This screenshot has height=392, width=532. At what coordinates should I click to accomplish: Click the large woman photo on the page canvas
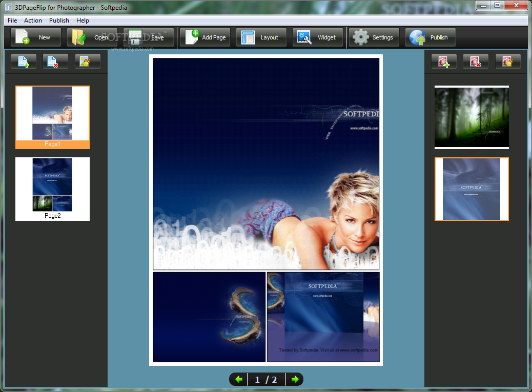click(266, 164)
